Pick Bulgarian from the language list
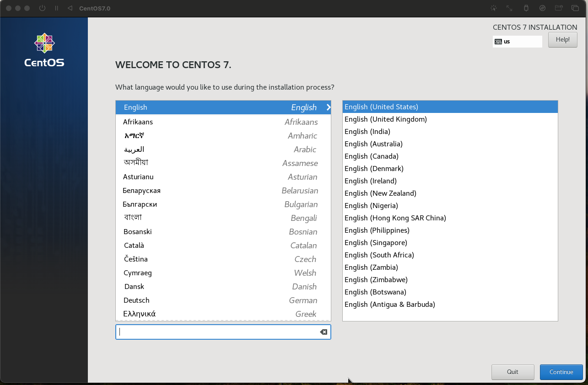The width and height of the screenshot is (588, 385). (223, 204)
